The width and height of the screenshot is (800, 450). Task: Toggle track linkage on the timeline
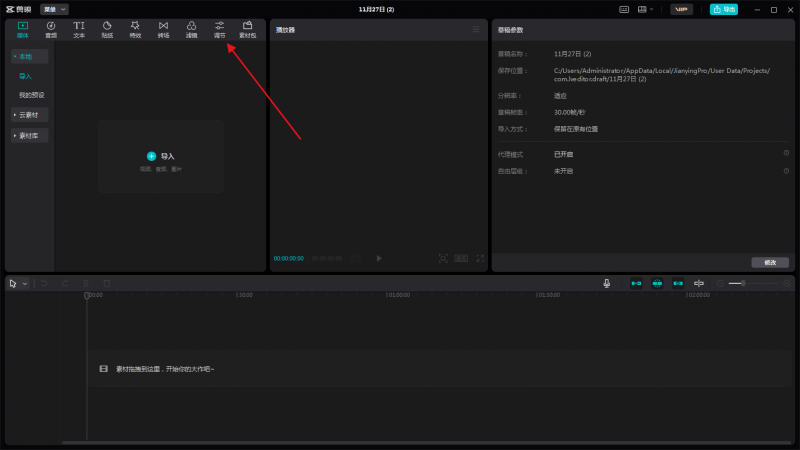click(x=678, y=283)
